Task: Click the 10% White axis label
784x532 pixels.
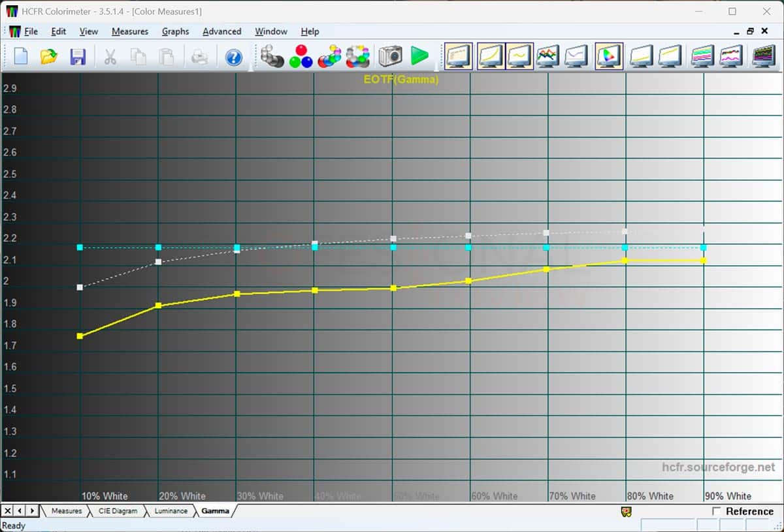Action: 105,496
